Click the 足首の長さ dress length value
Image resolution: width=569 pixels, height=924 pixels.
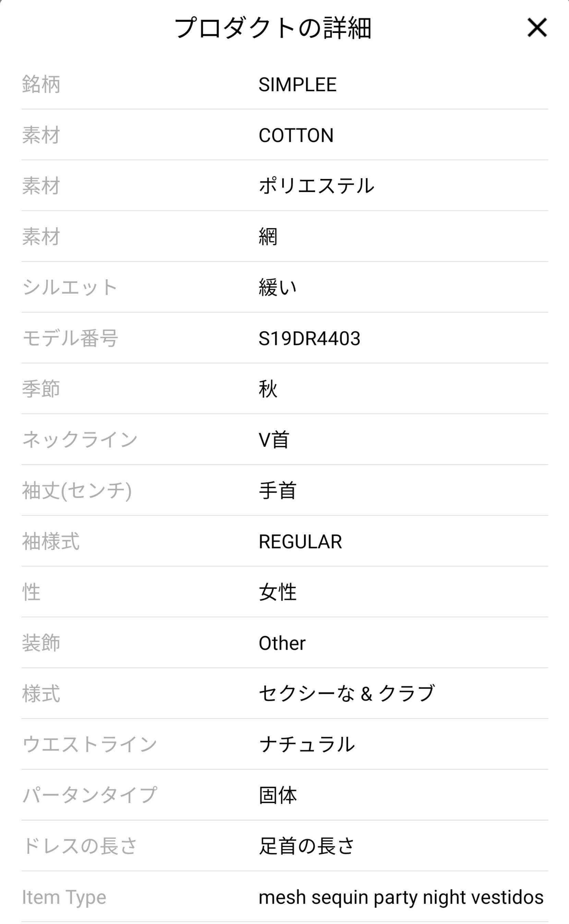[307, 846]
